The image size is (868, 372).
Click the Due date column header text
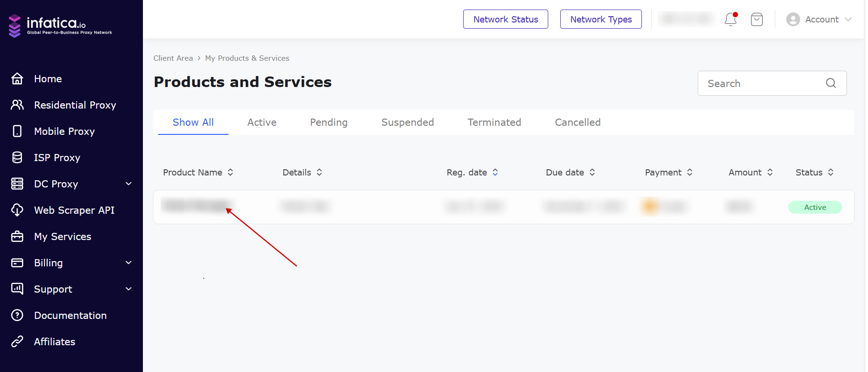(565, 172)
